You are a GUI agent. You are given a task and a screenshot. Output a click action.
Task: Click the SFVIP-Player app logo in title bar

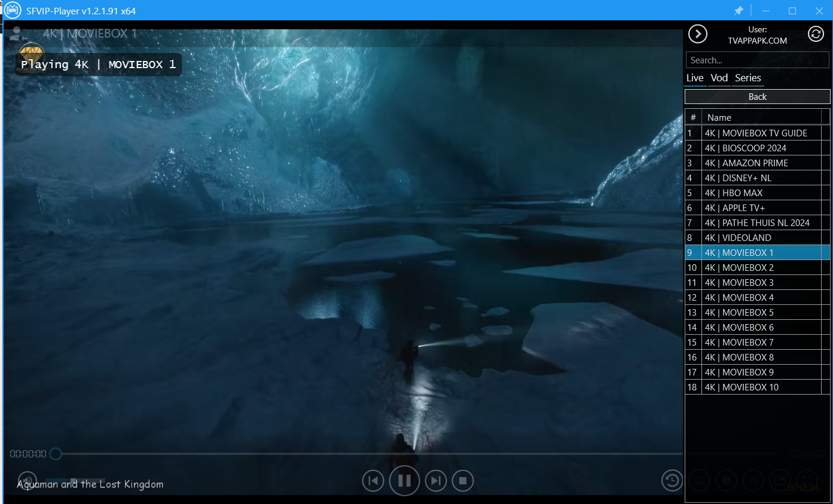[13, 10]
